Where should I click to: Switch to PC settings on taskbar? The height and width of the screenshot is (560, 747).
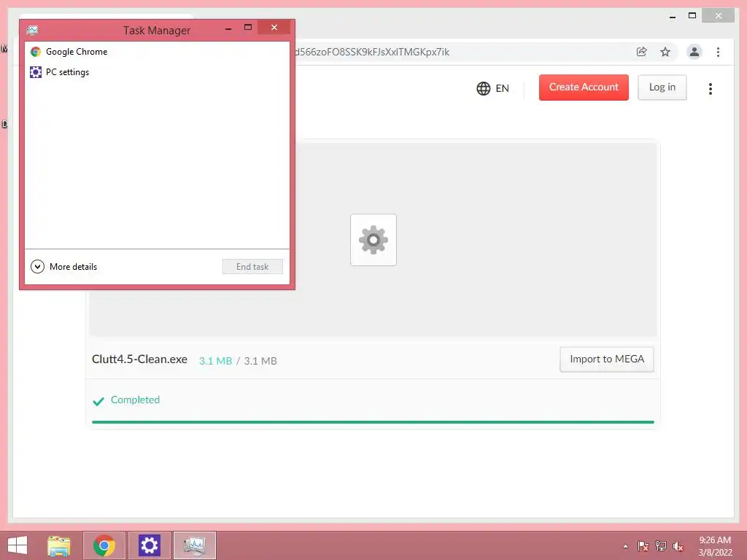point(149,545)
